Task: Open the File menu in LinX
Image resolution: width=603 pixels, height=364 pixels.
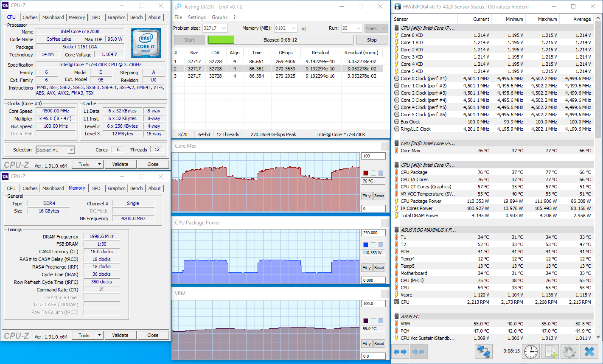Action: (x=178, y=17)
